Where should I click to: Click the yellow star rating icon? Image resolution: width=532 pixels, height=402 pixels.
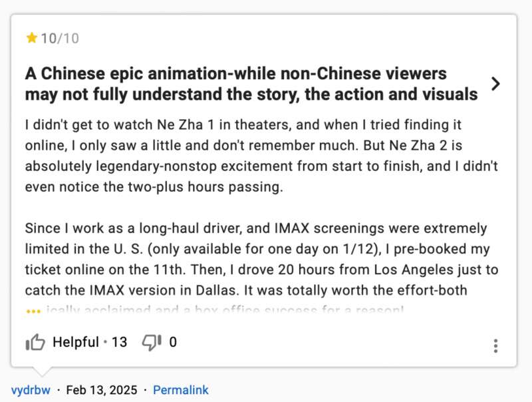pyautogui.click(x=31, y=38)
